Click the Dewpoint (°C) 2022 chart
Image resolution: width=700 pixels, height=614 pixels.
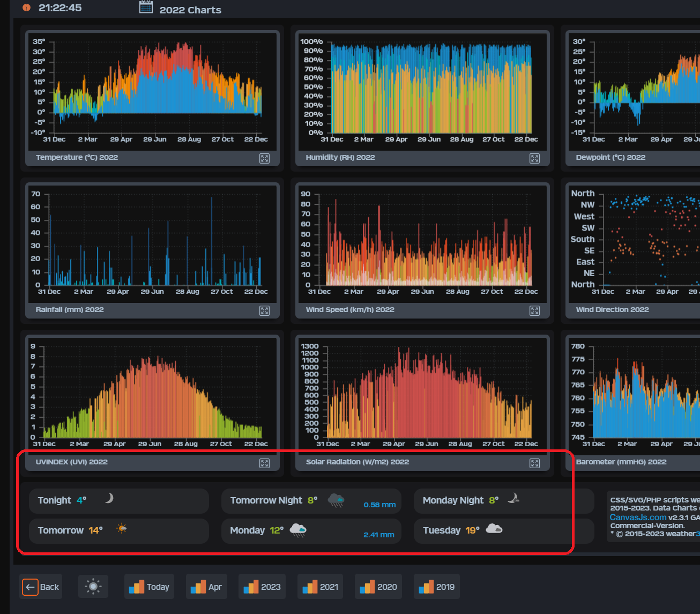(x=634, y=91)
